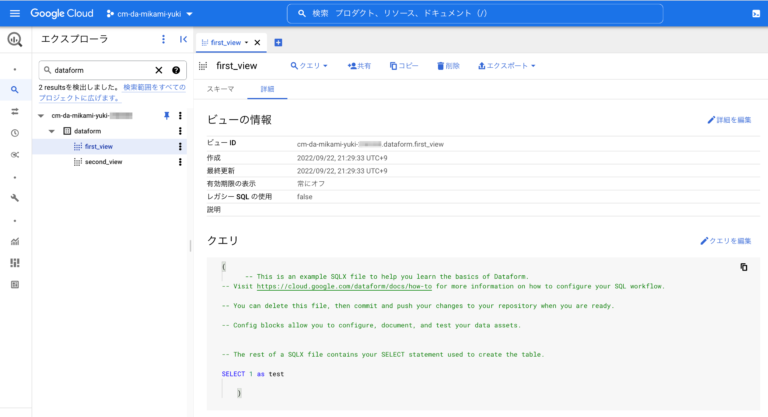Open project cm-da-mikami-yuki more actions menu
768x417 pixels.
click(180, 116)
